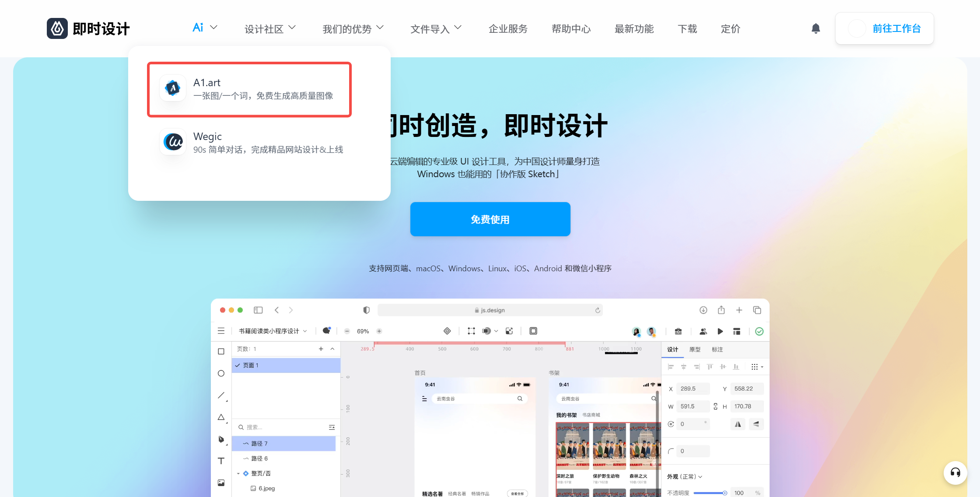
Task: Select the 路径 7 layer
Action: point(283,444)
